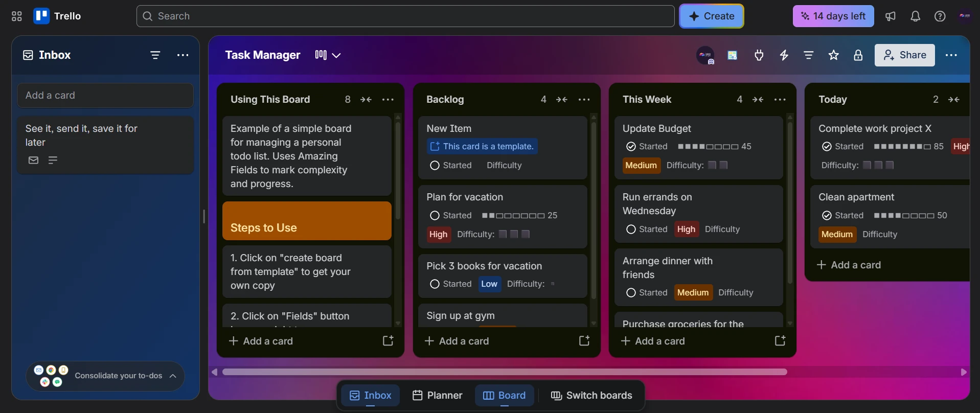Open board visibility lock icon

(858, 55)
